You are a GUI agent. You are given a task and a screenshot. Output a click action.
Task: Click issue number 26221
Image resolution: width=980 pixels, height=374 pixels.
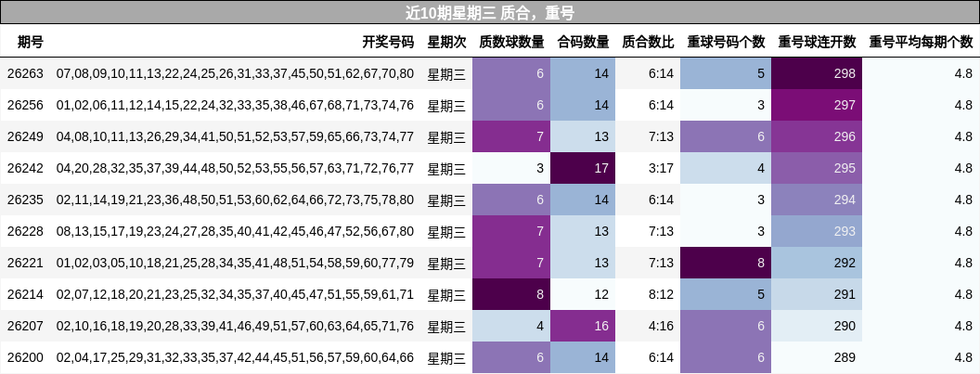coord(26,264)
